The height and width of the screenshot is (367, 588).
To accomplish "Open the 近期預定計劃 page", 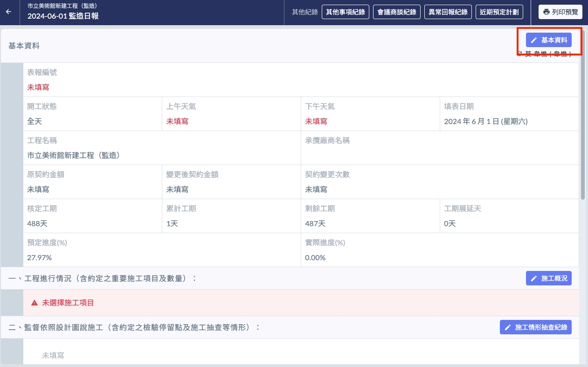I will [499, 12].
